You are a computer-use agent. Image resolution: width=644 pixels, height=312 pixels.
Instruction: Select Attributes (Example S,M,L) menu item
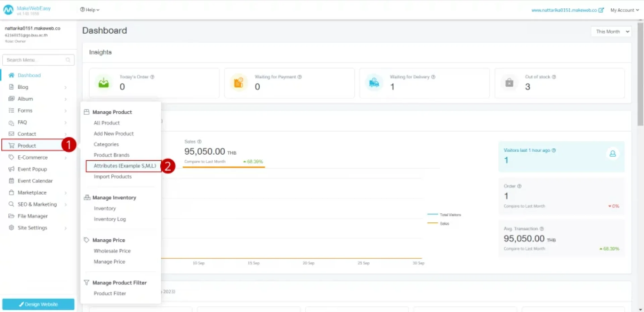click(x=125, y=166)
